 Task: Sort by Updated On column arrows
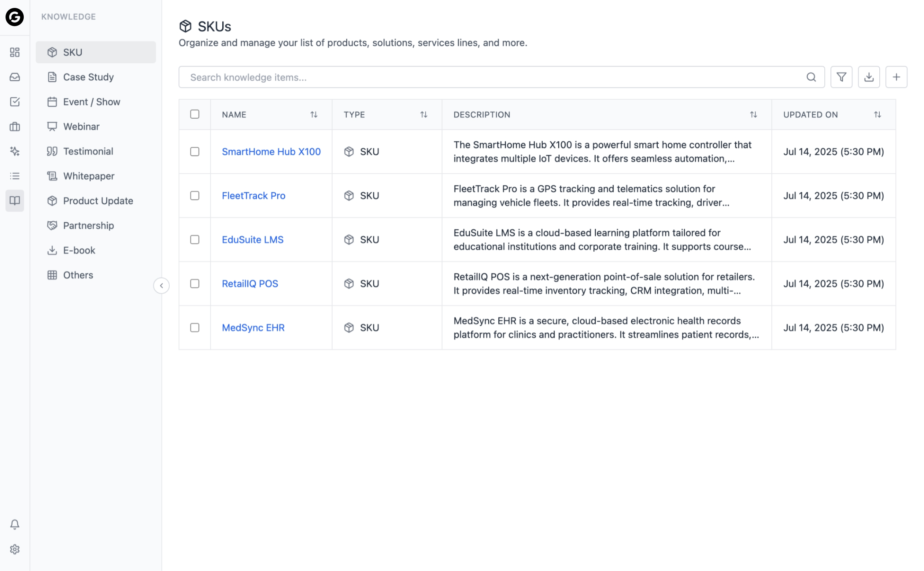point(877,115)
